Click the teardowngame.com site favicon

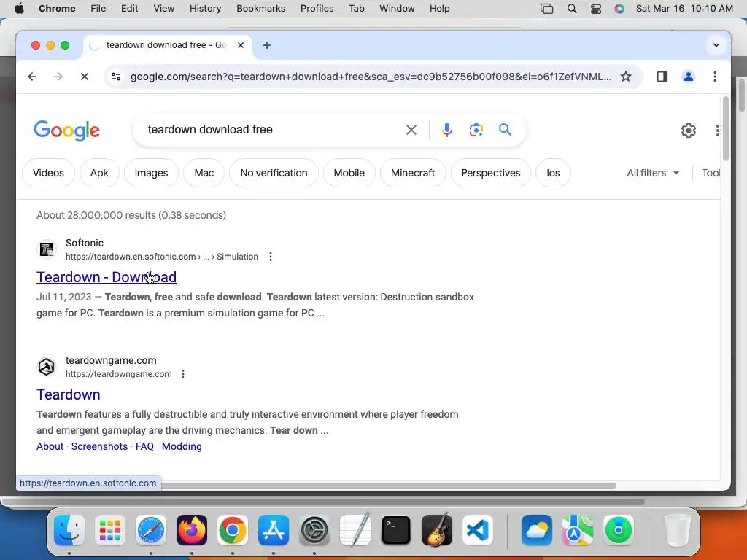pyautogui.click(x=47, y=367)
